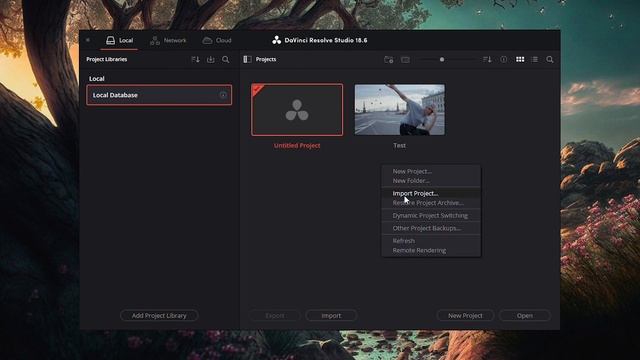Click the icon beside the new folder icon

pos(405,60)
